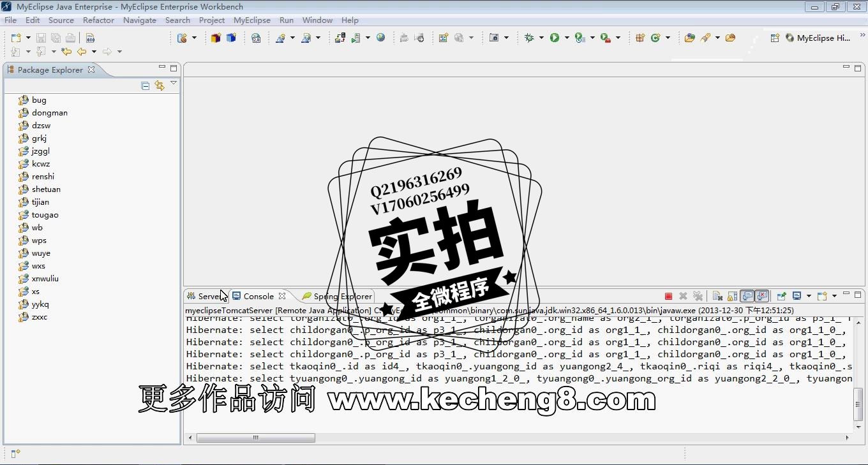
Task: Open the server run dropdown arrow
Action: [x=368, y=38]
